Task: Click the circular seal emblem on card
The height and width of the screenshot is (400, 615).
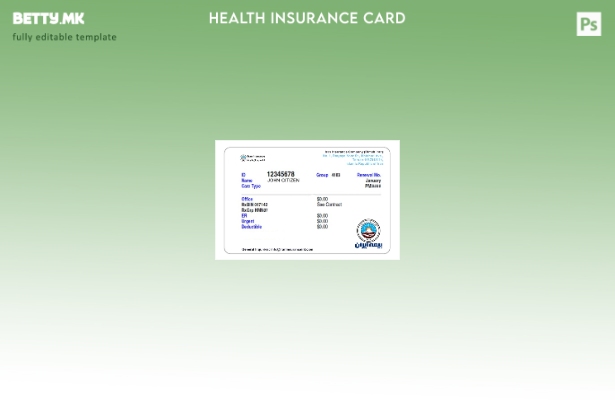Action: coord(368,231)
